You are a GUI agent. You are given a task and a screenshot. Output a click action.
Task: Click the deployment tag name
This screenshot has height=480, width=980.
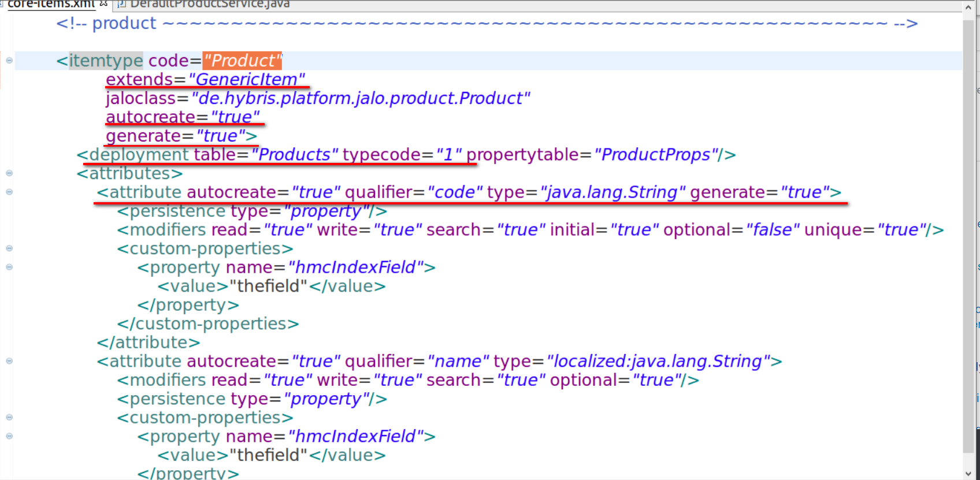tap(139, 155)
